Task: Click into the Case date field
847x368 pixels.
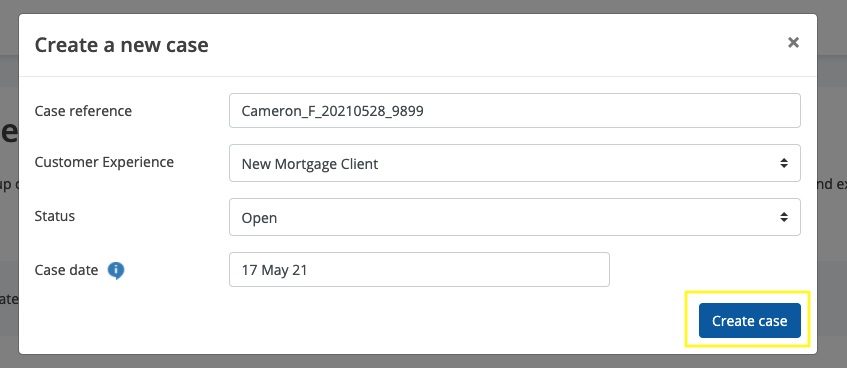Action: pyautogui.click(x=419, y=269)
